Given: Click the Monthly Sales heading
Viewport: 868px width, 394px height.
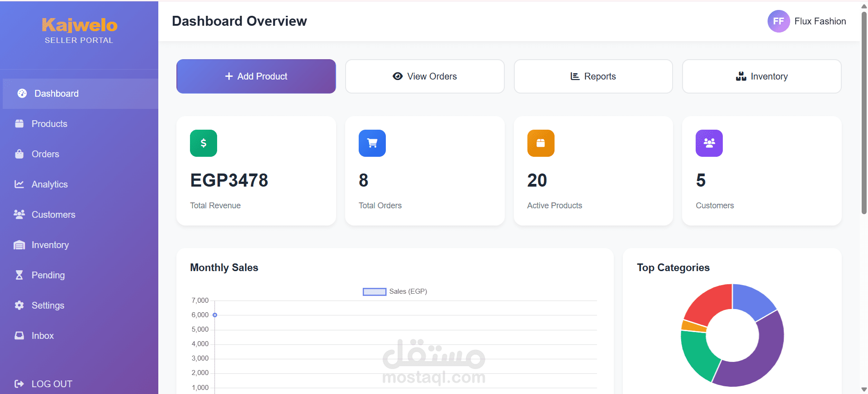Looking at the screenshot, I should click(x=224, y=267).
